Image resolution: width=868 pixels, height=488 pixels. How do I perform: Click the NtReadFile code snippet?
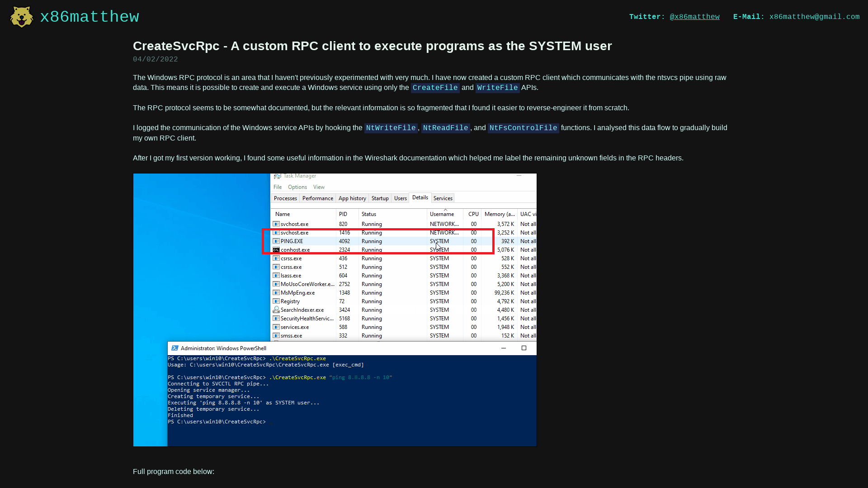tap(445, 128)
